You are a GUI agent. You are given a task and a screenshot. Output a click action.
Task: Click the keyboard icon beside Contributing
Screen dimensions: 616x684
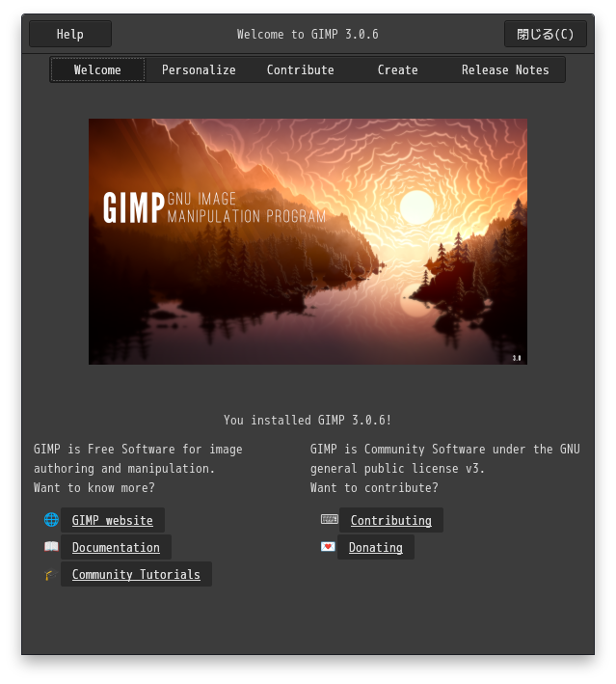[329, 519]
